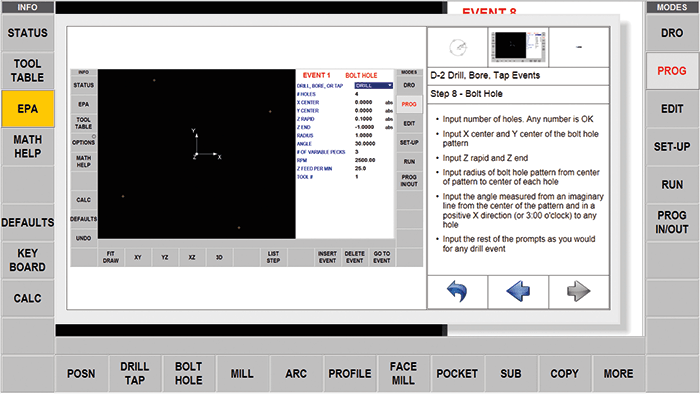
Task: Show the KEY BOARD
Action: [28, 260]
